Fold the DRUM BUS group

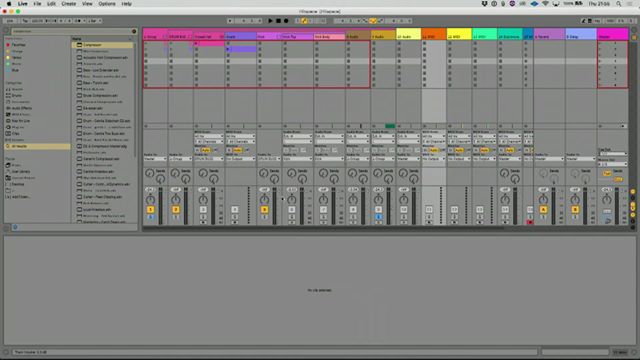(x=190, y=37)
